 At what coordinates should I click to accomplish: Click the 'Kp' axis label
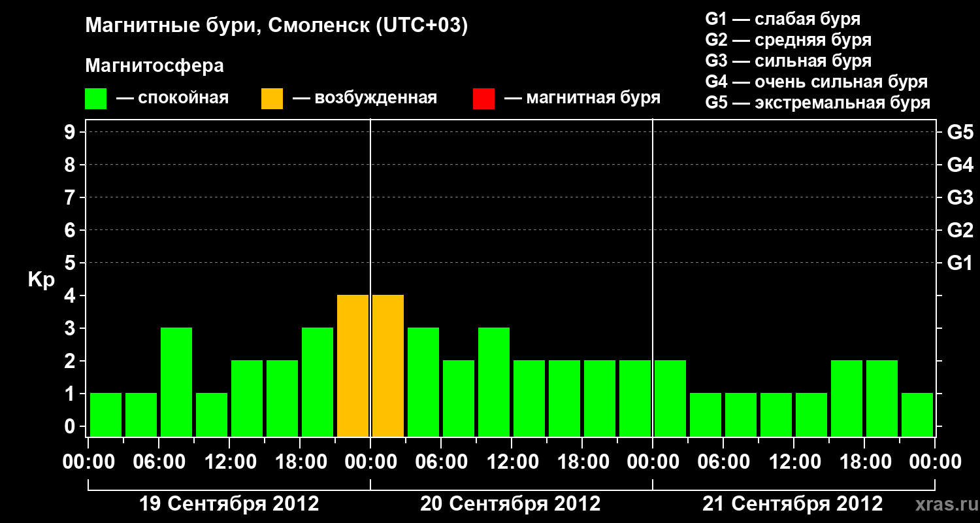(41, 280)
